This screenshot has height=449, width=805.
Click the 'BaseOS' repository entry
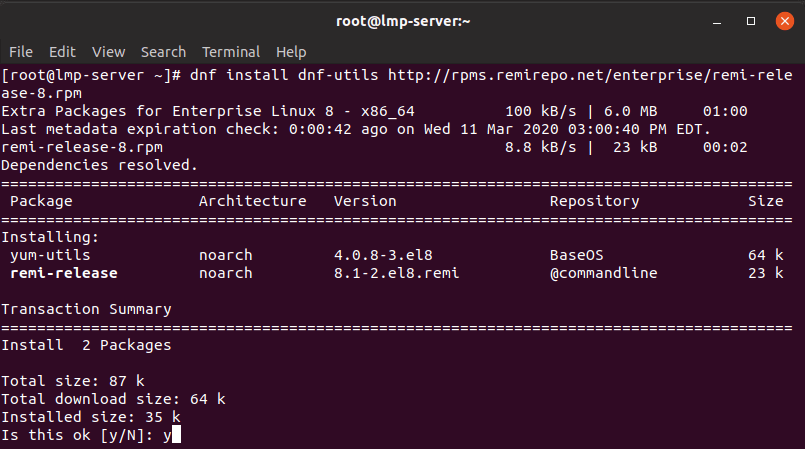577,255
